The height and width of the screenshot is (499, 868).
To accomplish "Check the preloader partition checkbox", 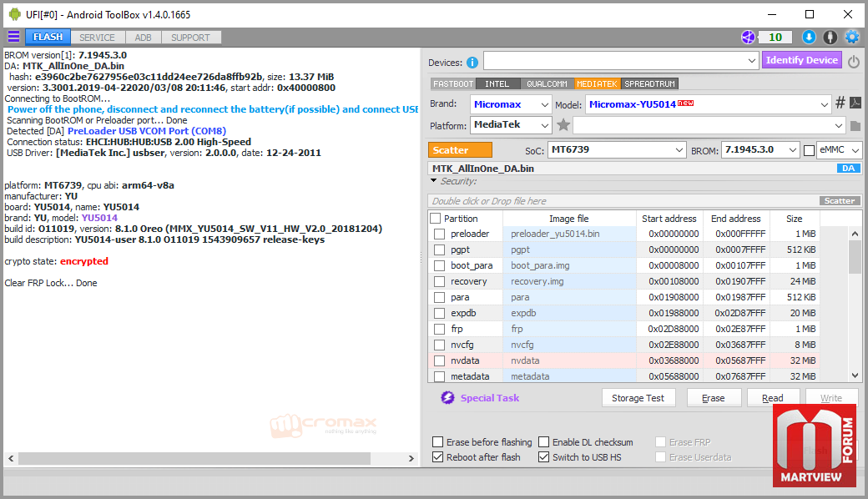I will (x=440, y=234).
